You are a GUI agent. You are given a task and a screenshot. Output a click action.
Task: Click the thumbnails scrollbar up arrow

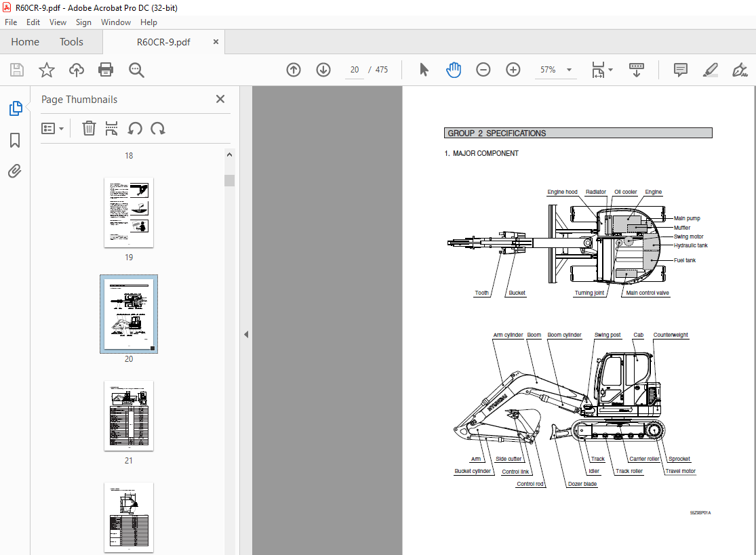tap(229, 155)
